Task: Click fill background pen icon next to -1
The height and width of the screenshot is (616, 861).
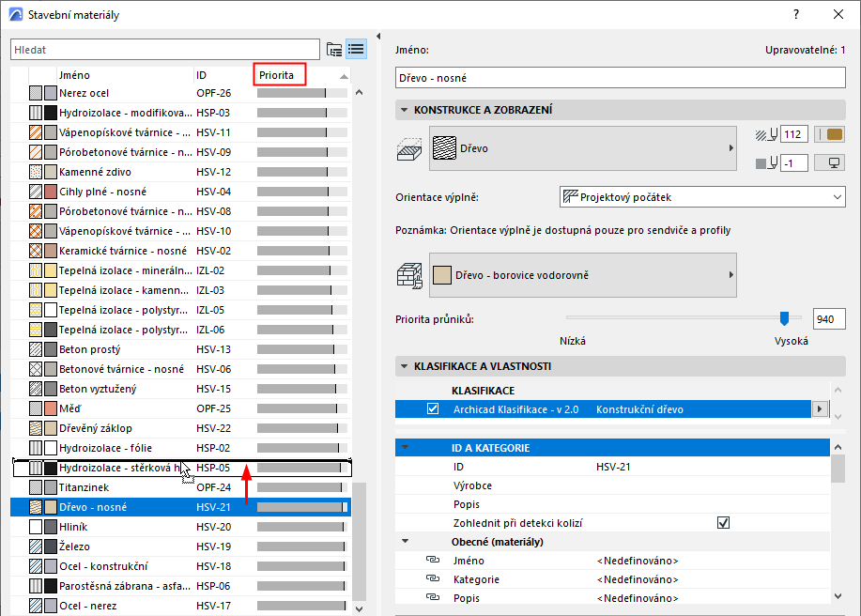Action: tap(766, 162)
